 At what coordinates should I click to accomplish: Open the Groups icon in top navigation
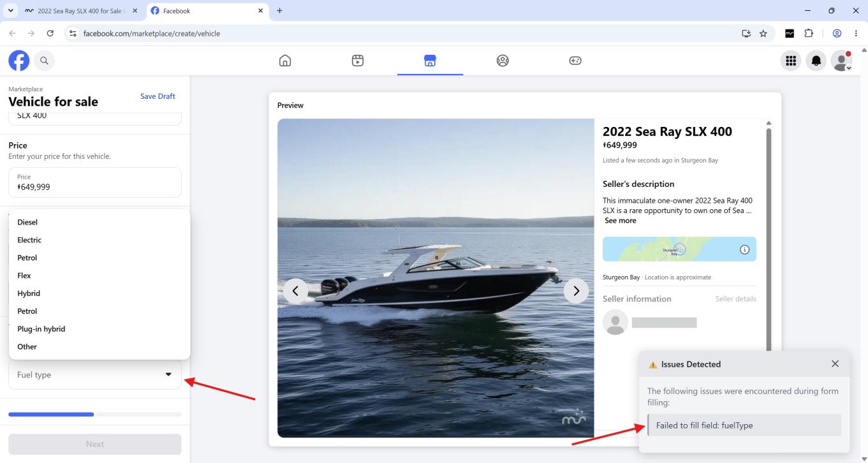tap(503, 61)
